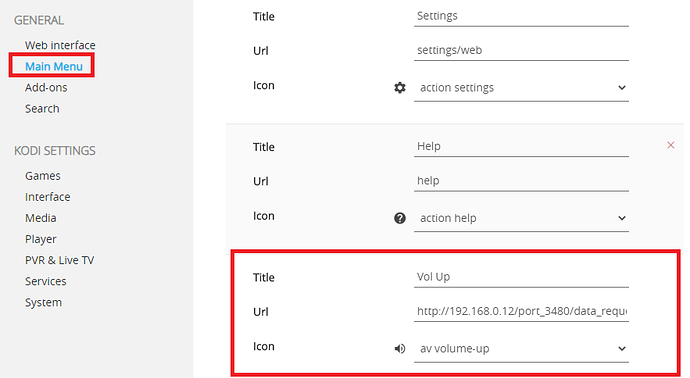The width and height of the screenshot is (690, 378).
Task: Click the volume-up speaker icon
Action: 400,349
